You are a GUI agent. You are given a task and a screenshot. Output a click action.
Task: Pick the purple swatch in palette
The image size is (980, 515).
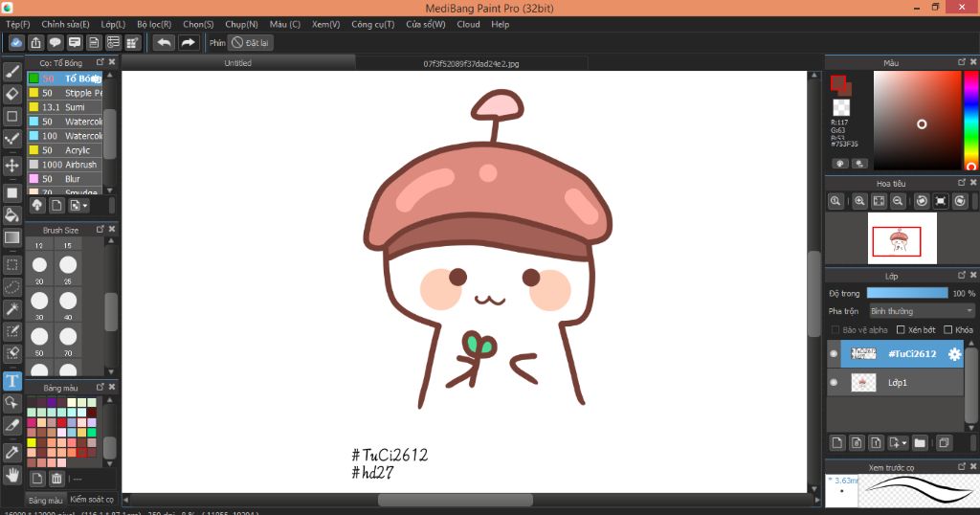click(52, 402)
